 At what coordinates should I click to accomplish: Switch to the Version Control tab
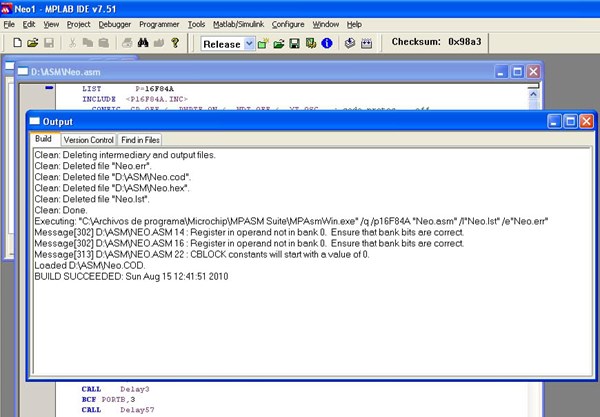pyautogui.click(x=88, y=140)
